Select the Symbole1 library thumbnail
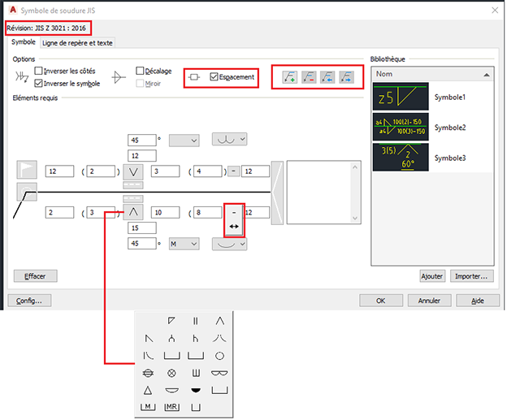Screen dimensions: 507x420 point(401,97)
